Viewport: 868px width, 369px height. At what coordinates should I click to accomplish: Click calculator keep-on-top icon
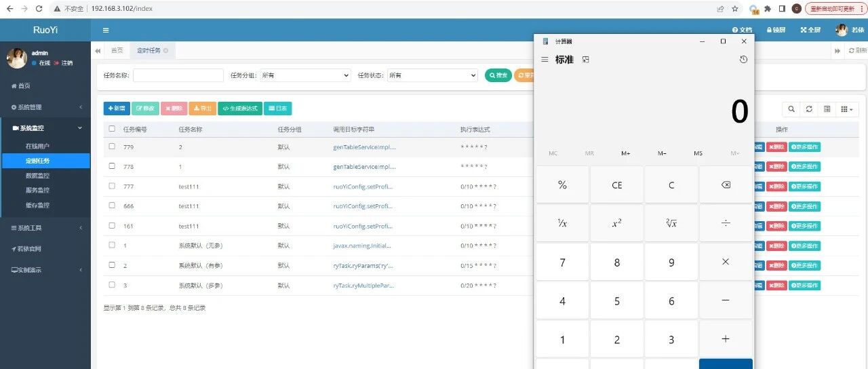[x=586, y=60]
